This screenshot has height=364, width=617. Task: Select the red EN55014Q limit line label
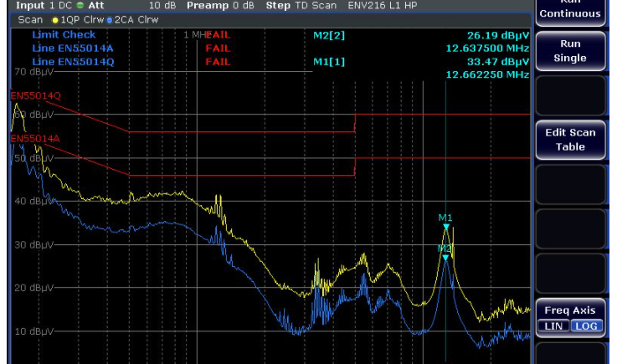[x=35, y=95]
